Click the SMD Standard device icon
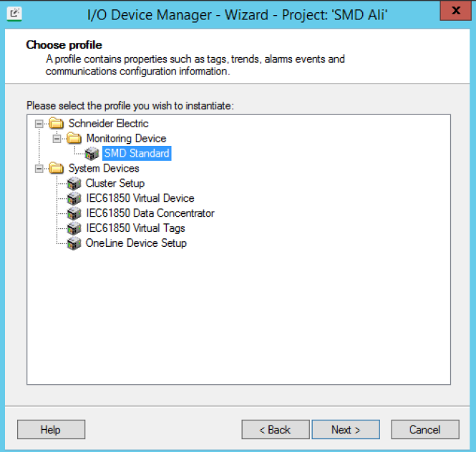This screenshot has height=452, width=476. pyautogui.click(x=92, y=154)
